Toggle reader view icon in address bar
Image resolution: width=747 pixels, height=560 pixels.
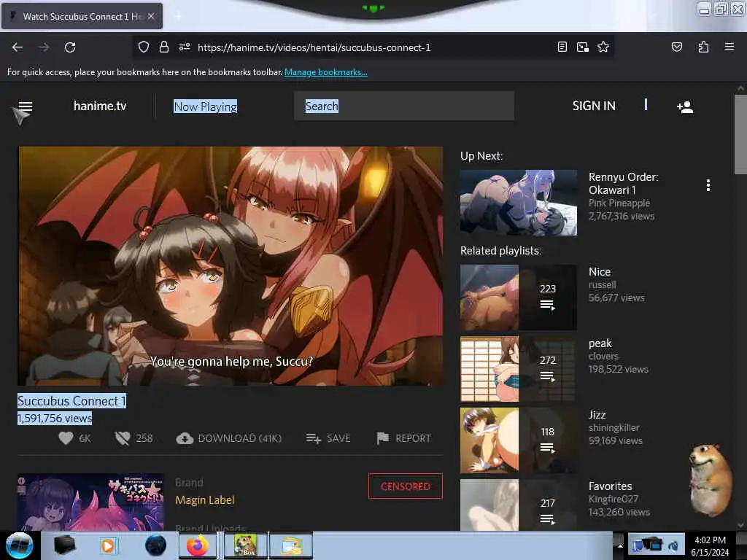pyautogui.click(x=562, y=47)
